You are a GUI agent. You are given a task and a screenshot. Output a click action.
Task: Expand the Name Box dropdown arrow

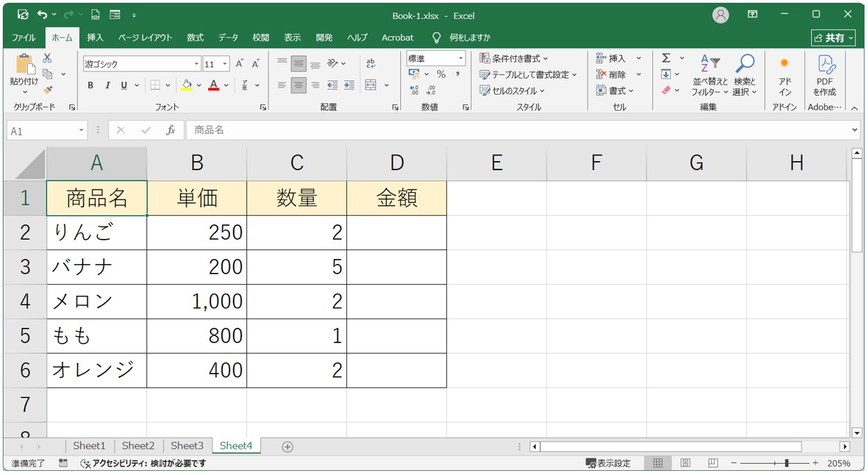pyautogui.click(x=81, y=131)
